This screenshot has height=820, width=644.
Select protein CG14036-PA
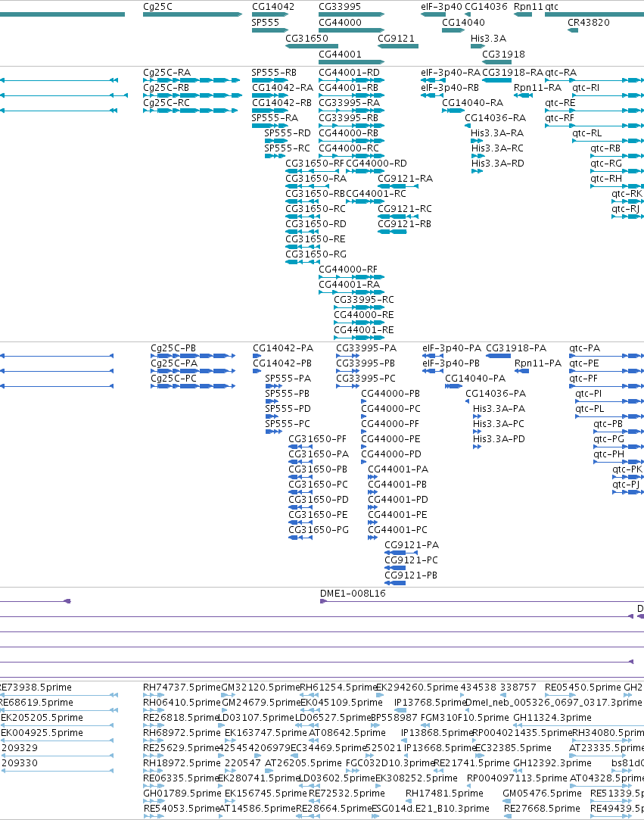496,393
